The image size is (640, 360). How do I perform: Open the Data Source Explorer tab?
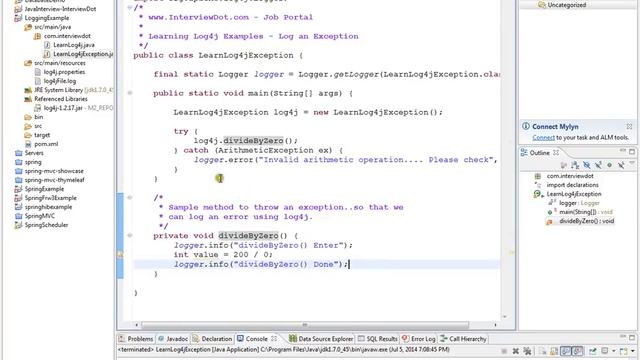coord(321,339)
